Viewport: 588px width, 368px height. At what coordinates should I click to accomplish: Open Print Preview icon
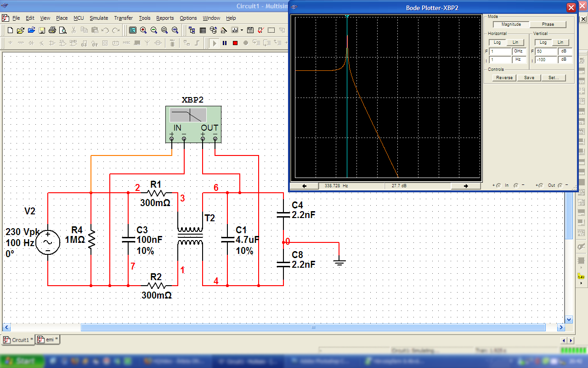point(63,30)
